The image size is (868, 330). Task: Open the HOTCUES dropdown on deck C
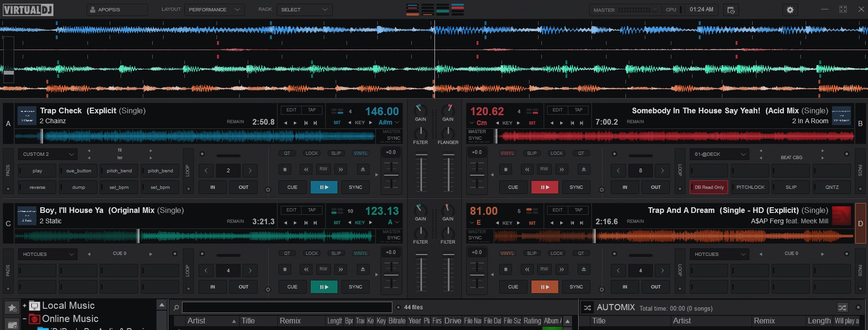pyautogui.click(x=47, y=254)
